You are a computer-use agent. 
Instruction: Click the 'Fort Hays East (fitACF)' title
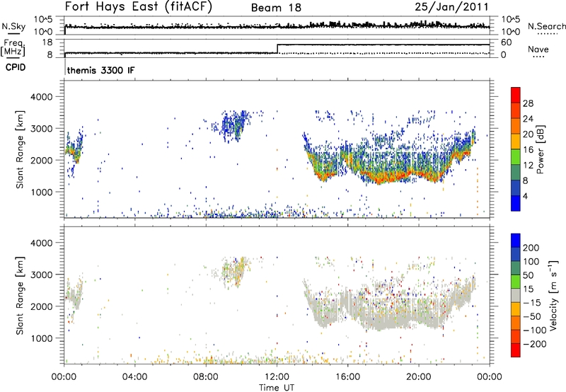click(x=139, y=7)
